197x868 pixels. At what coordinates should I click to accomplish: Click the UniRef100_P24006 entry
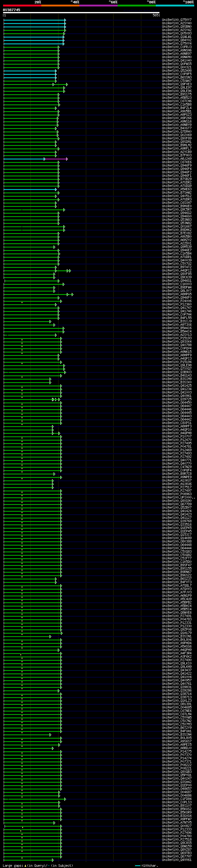[x=177, y=301]
